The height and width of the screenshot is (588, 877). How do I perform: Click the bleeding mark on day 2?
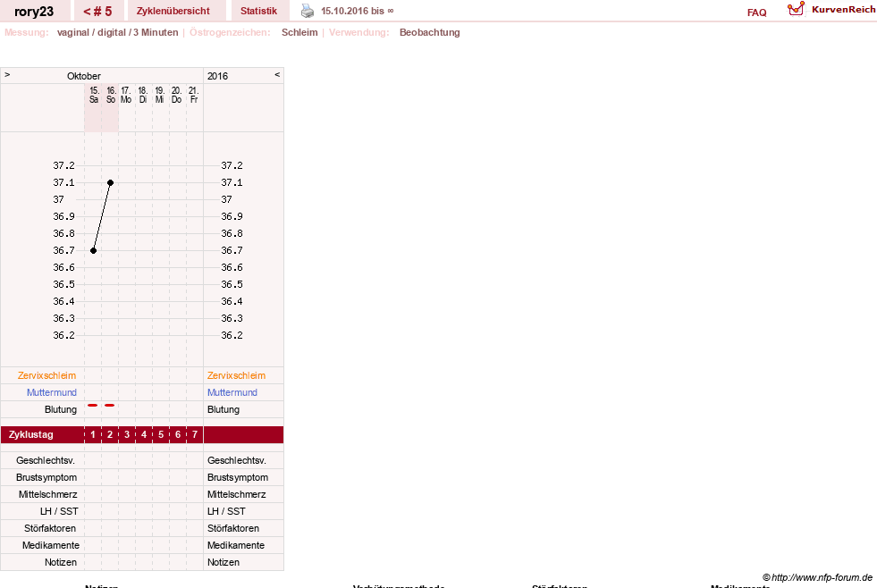[110, 405]
